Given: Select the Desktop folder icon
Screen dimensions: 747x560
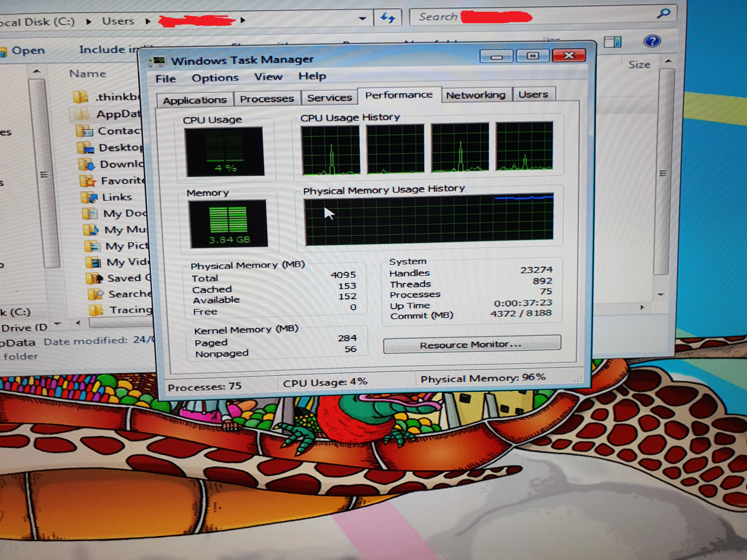Looking at the screenshot, I should [86, 148].
